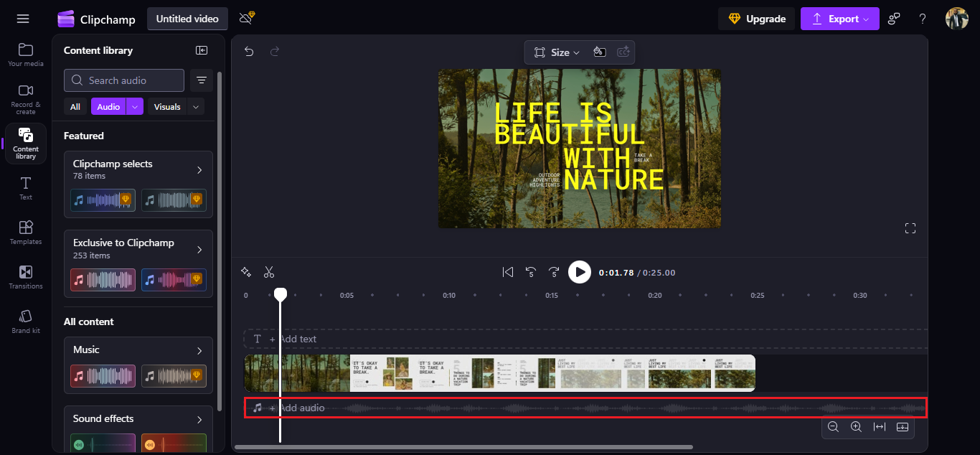Click the undo arrow icon

point(249,52)
